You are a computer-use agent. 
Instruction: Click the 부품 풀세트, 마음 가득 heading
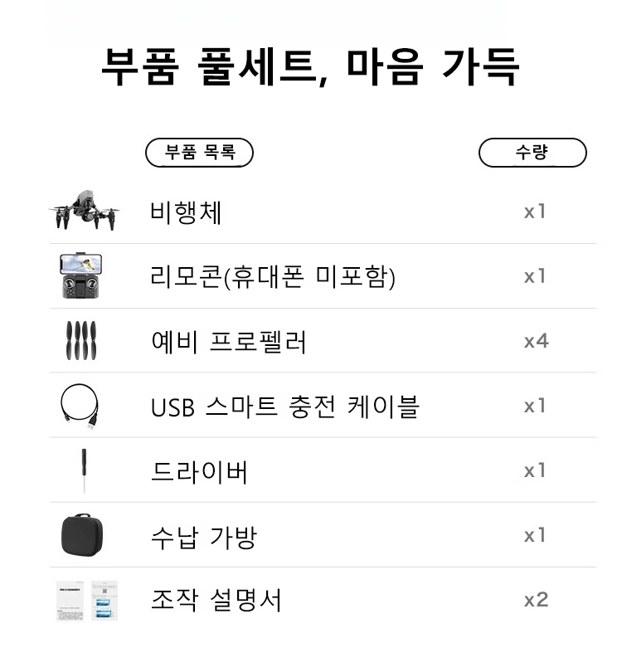(310, 66)
